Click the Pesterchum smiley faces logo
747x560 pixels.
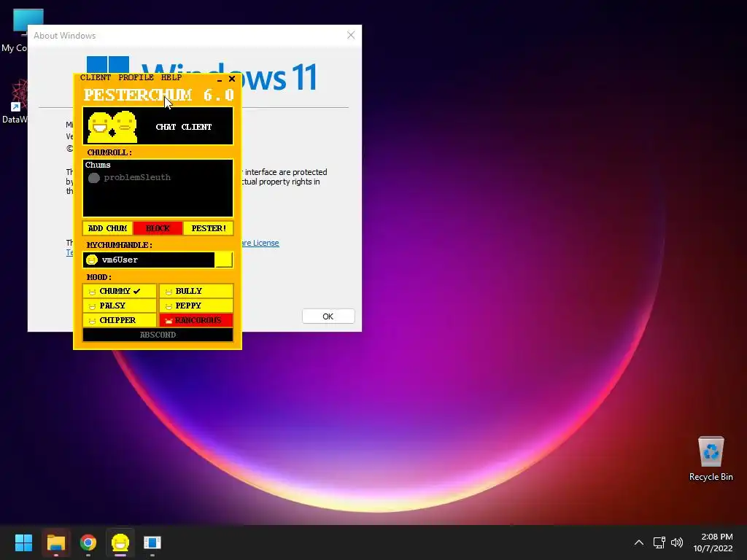(112, 127)
